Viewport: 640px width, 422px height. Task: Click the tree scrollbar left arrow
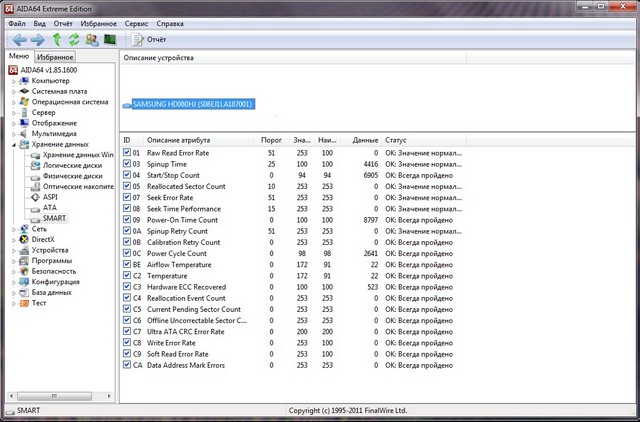(11, 396)
